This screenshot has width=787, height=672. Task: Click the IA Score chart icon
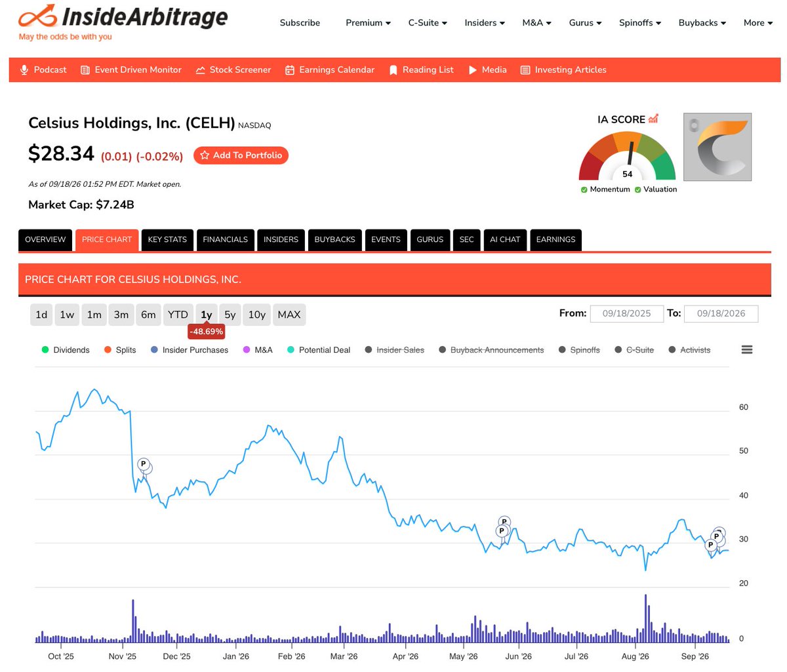click(x=653, y=119)
